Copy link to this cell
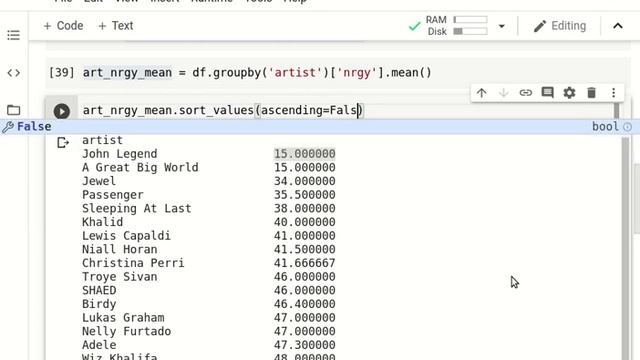Image resolution: width=640 pixels, height=360 pixels. [x=526, y=93]
